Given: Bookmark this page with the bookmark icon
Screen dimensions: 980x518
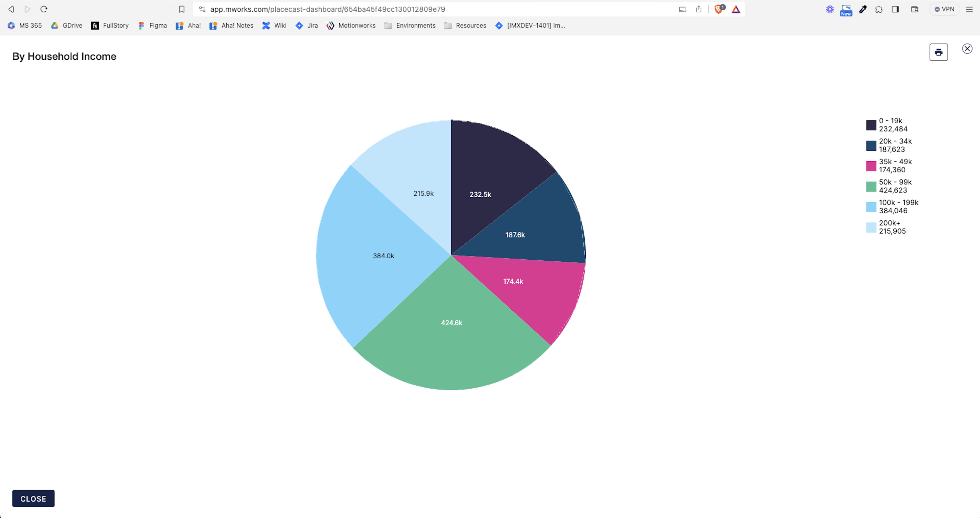Looking at the screenshot, I should coord(182,9).
